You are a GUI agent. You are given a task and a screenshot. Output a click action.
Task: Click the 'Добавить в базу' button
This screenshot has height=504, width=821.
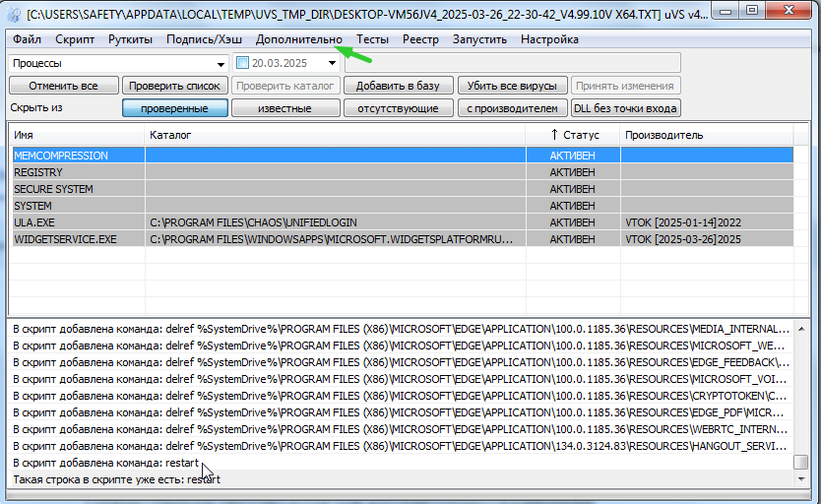coord(398,86)
